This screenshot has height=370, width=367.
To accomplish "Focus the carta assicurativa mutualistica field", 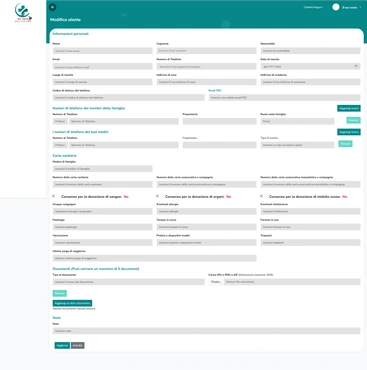I will point(310,184).
